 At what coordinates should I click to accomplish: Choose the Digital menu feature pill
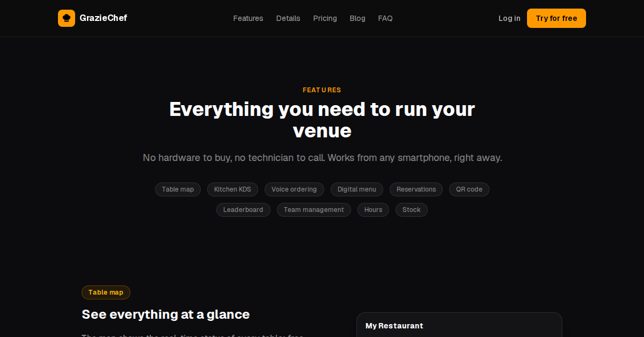pyautogui.click(x=357, y=189)
